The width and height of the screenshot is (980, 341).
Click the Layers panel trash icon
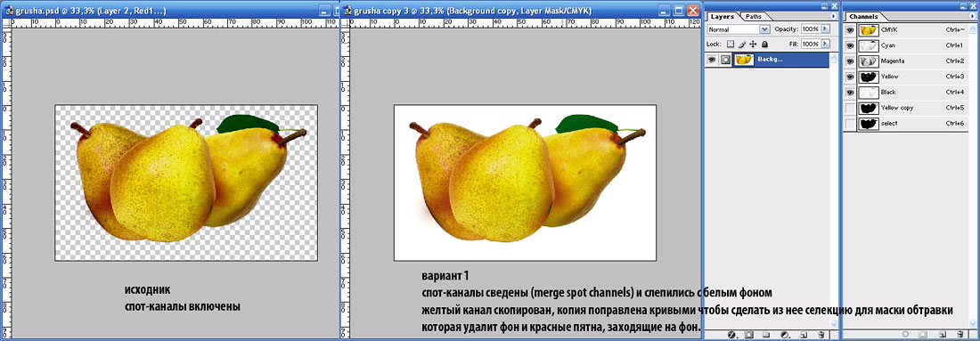point(821,335)
